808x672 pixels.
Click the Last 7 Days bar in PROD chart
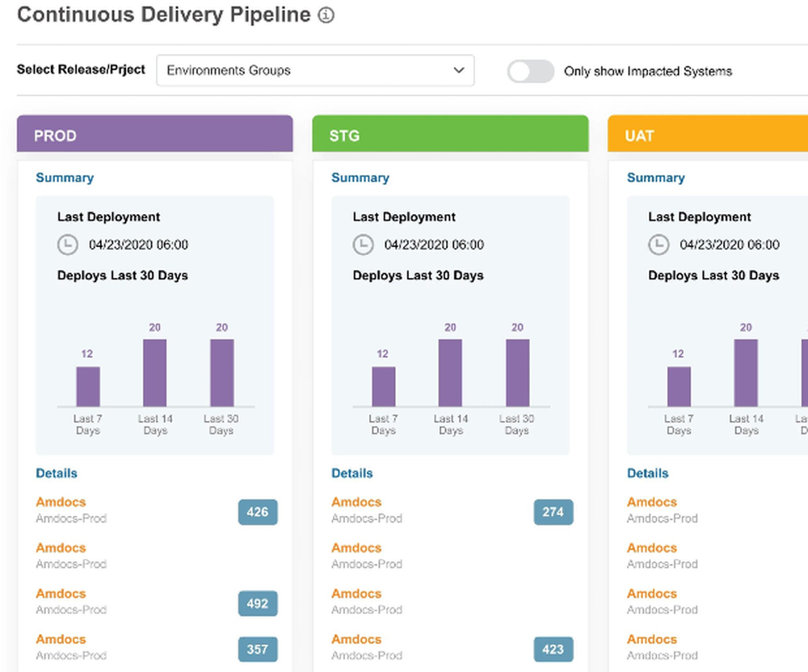point(88,387)
